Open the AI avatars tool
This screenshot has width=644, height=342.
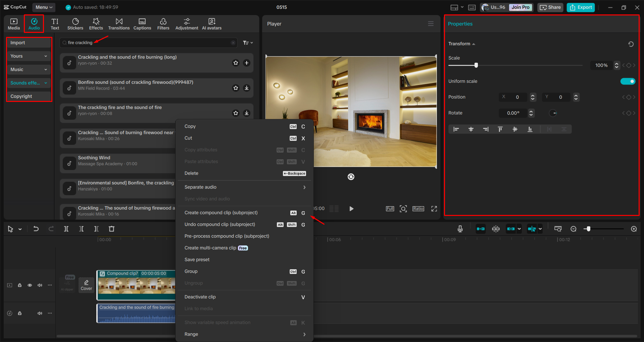click(211, 24)
